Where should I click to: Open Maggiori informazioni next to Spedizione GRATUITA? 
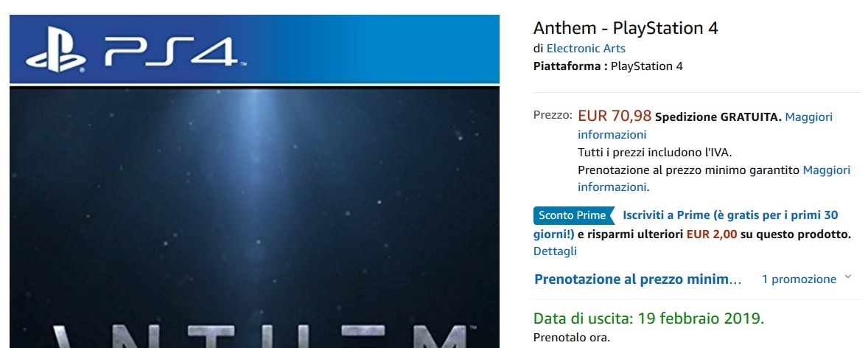(x=808, y=116)
